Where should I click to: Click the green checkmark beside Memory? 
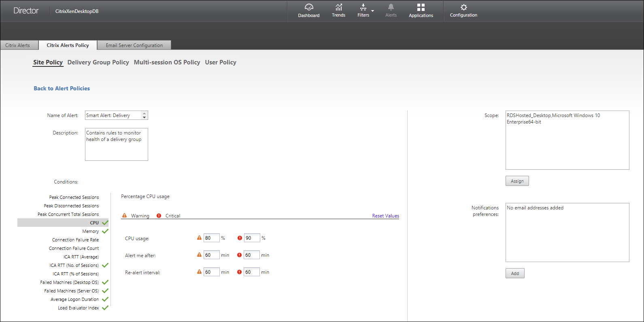coord(105,231)
